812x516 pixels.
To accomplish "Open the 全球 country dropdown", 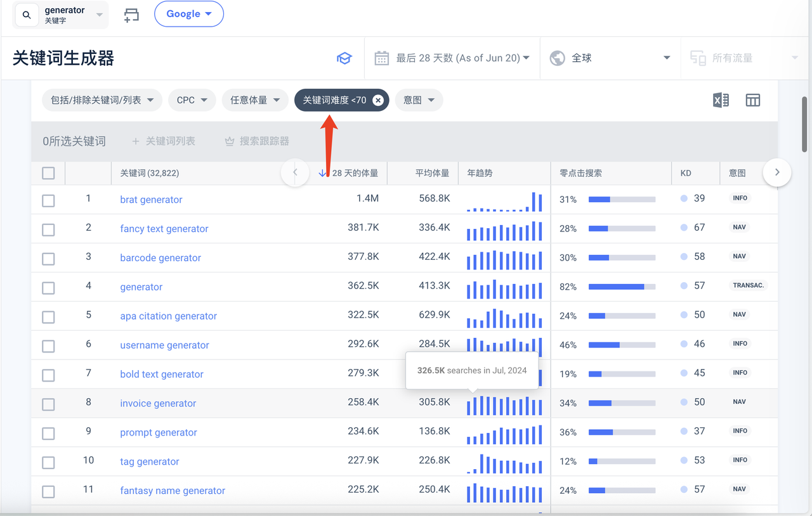I will tap(610, 58).
